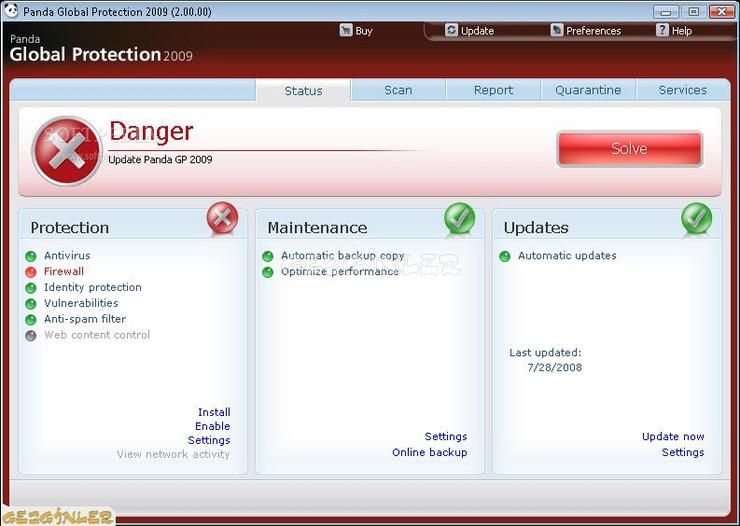Open Update from the top menu
The width and height of the screenshot is (740, 526).
coord(477,31)
